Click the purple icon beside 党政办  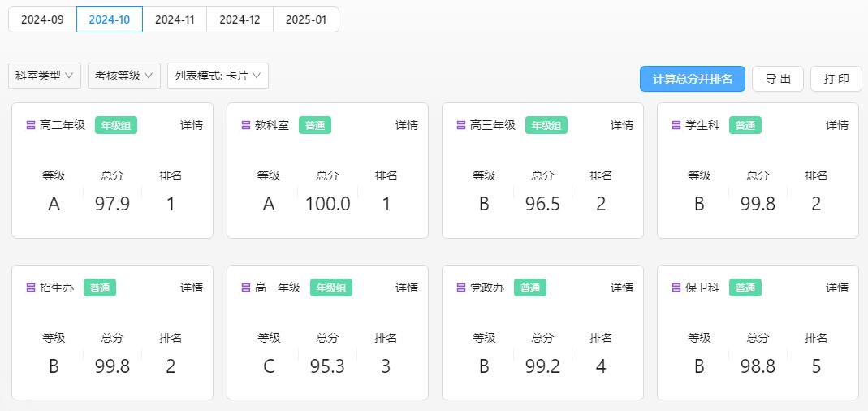(x=461, y=288)
